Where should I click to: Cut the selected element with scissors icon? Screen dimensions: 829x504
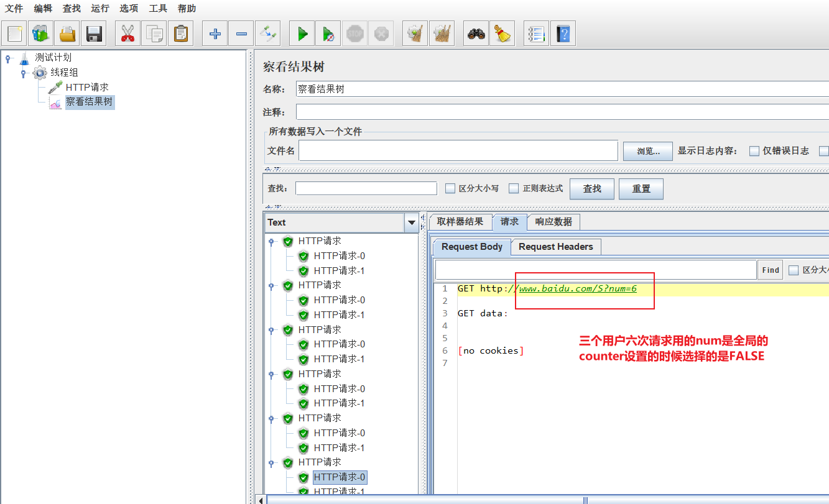tap(127, 33)
